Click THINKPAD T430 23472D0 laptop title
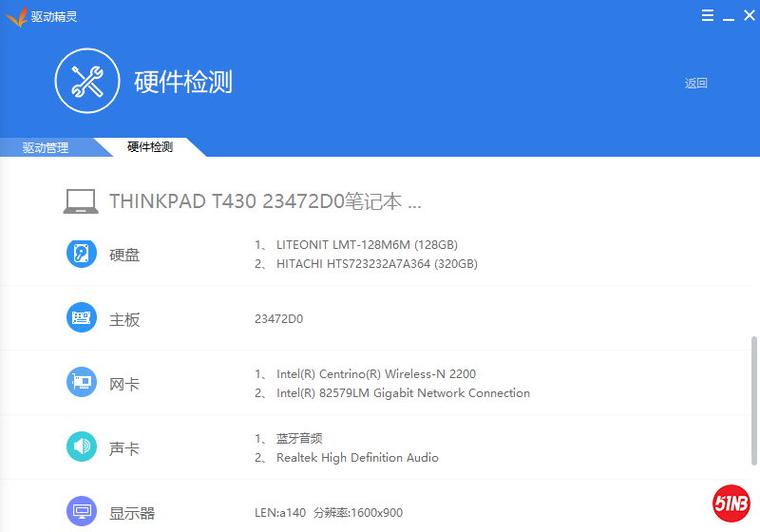Viewport: 760px width, 532px height. point(265,201)
